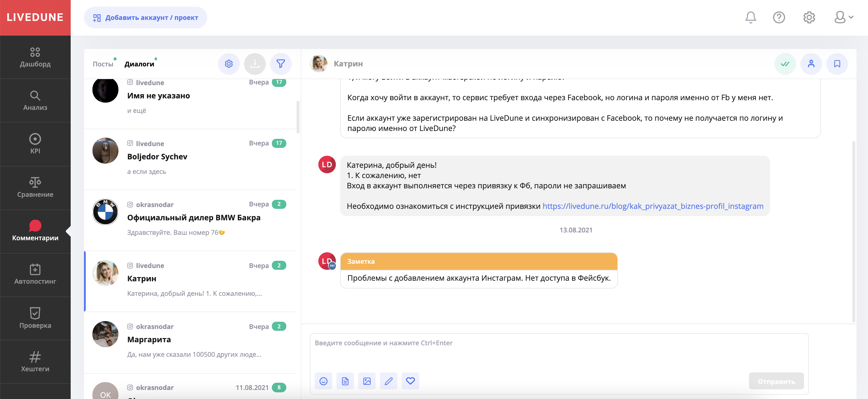
Task: Open the Дашборд sidebar section
Action: coord(35,57)
